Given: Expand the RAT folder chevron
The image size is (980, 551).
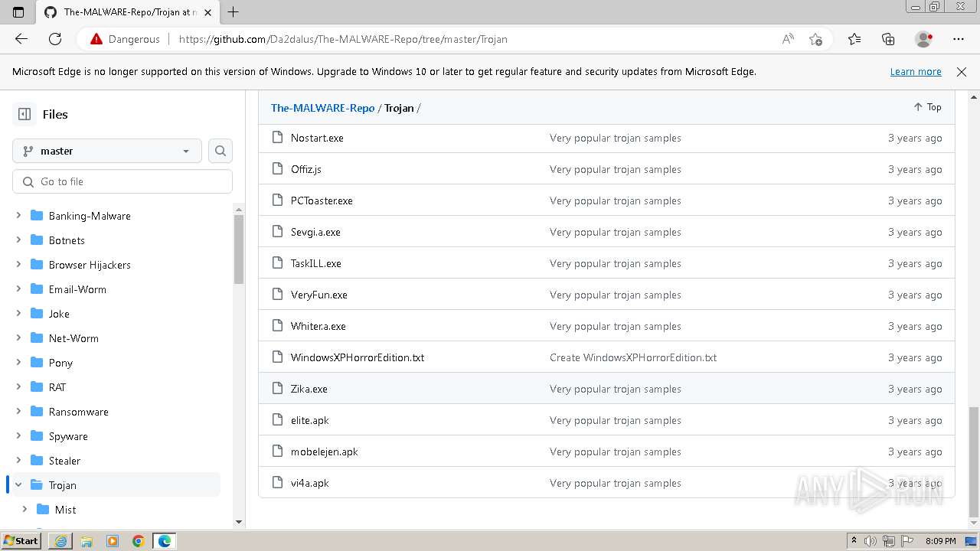Looking at the screenshot, I should [18, 387].
